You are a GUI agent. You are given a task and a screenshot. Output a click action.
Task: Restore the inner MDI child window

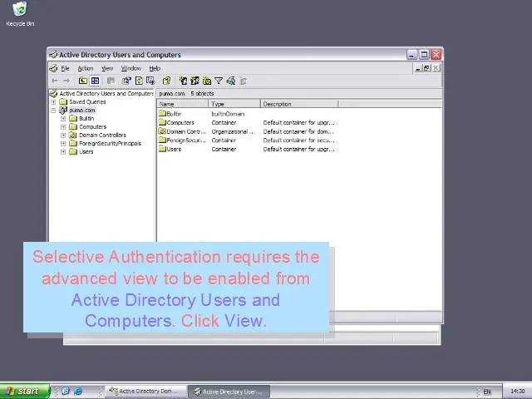pyautogui.click(x=426, y=68)
